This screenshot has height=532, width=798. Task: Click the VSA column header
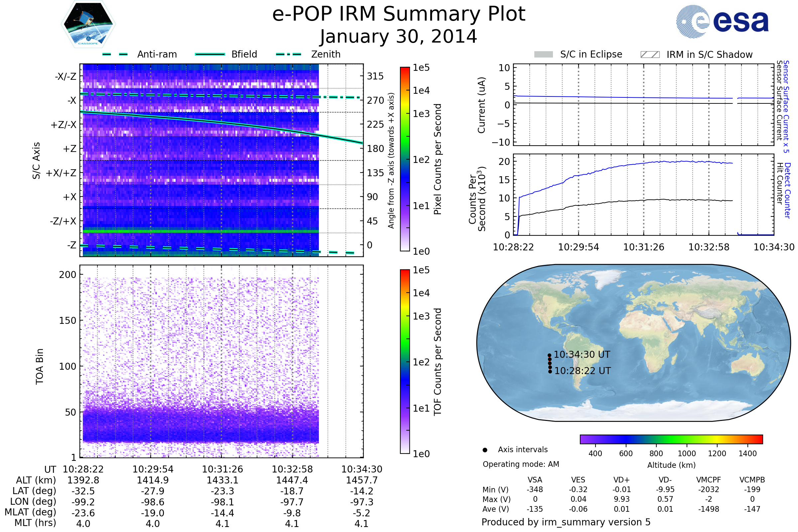tap(535, 480)
